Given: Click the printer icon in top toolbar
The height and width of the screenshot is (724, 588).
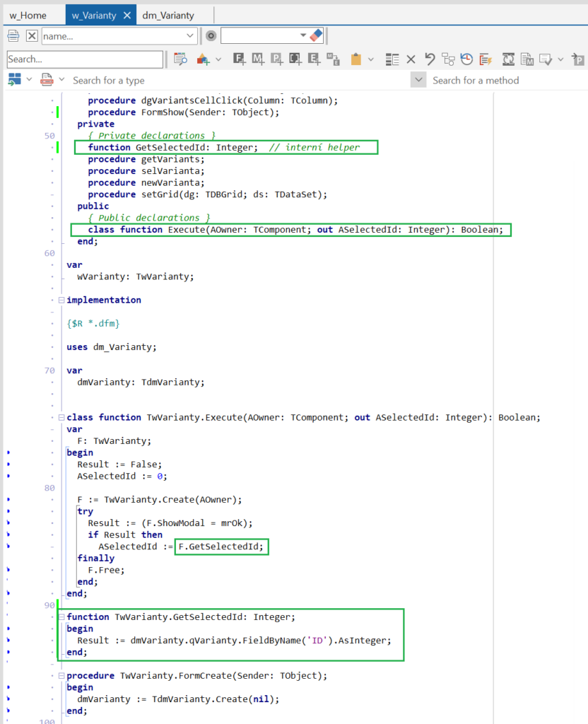Looking at the screenshot, I should pyautogui.click(x=13, y=36).
